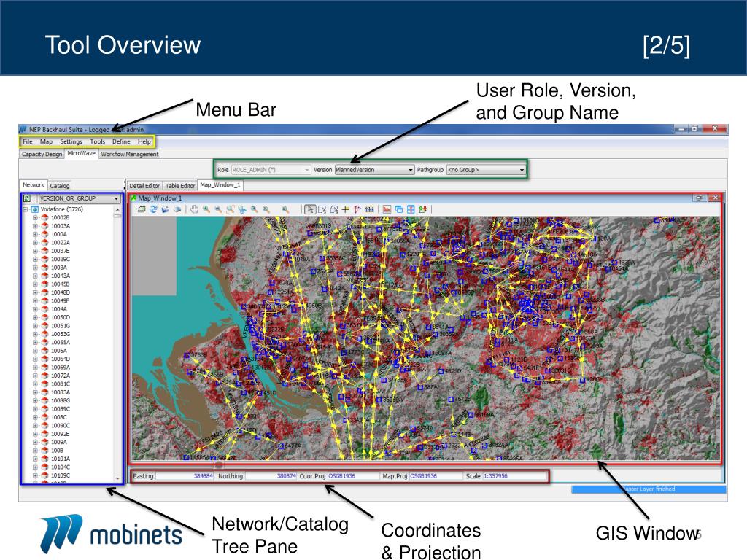747x560 pixels.
Task: Click the open folder icon in map toolbar
Action: tap(166, 209)
